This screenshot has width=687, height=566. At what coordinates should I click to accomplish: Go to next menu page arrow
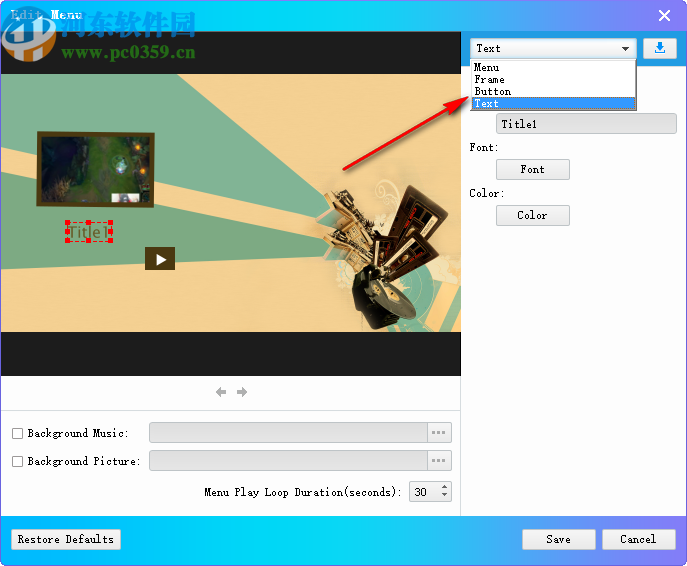click(242, 392)
